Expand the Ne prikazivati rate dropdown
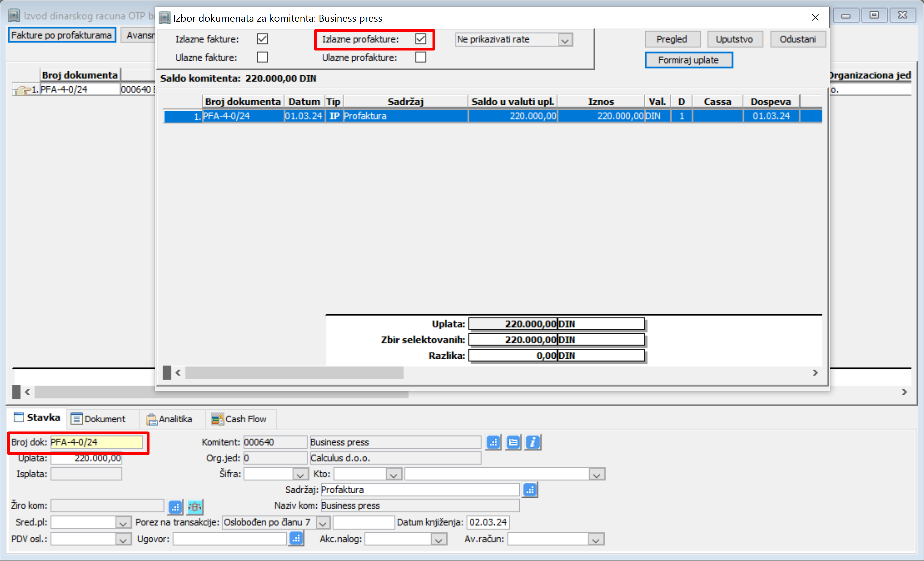The height and width of the screenshot is (561, 924). tap(565, 40)
